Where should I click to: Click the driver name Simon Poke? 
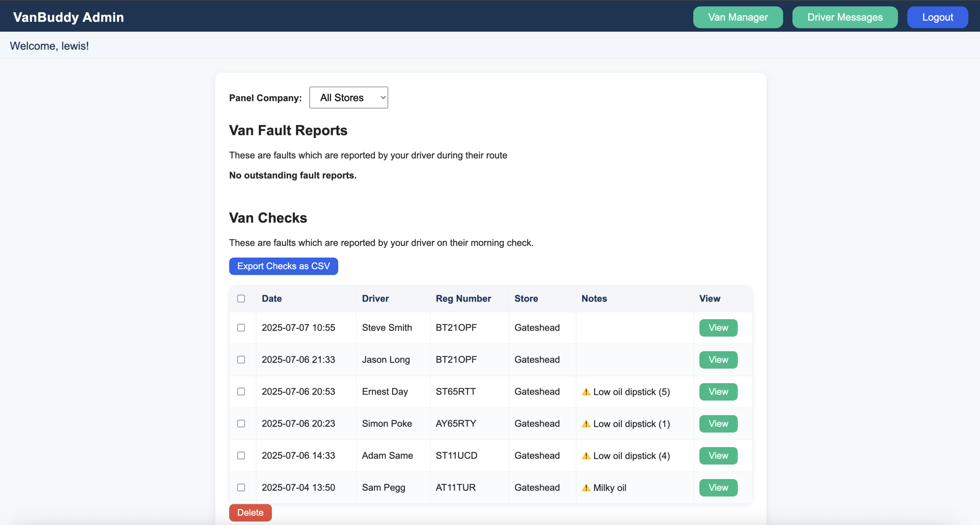click(387, 424)
